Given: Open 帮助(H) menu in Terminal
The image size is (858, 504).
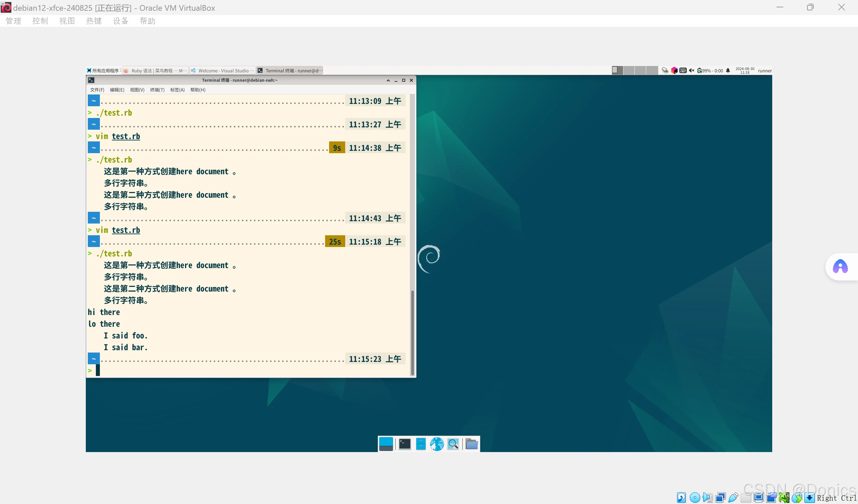Looking at the screenshot, I should click(x=197, y=89).
